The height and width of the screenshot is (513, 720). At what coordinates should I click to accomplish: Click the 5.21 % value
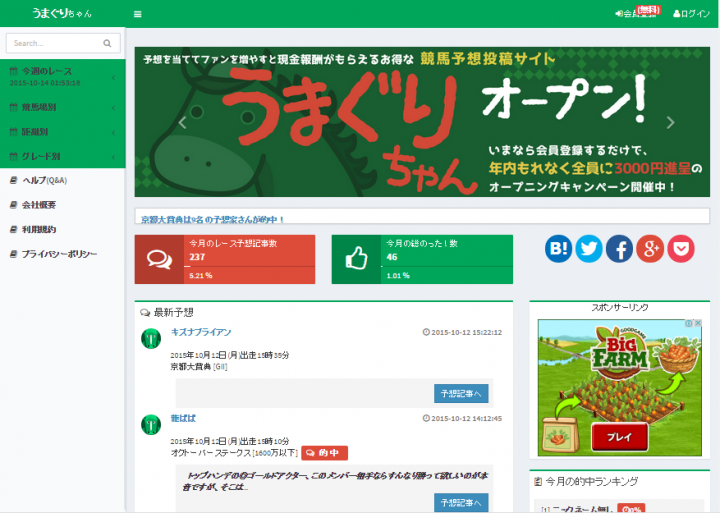(x=201, y=276)
